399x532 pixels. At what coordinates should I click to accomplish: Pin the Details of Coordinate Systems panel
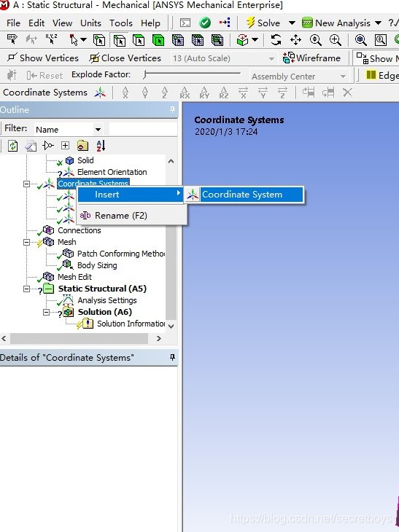tap(172, 357)
